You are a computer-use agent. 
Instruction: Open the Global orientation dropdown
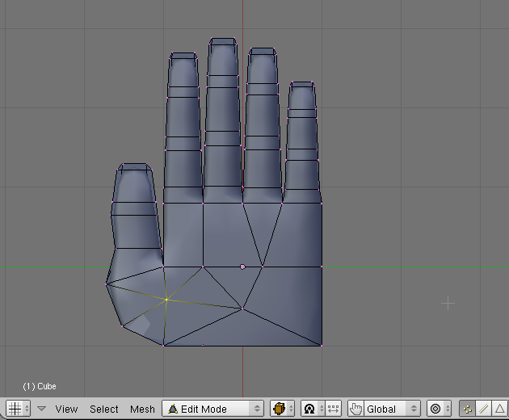tap(392, 409)
